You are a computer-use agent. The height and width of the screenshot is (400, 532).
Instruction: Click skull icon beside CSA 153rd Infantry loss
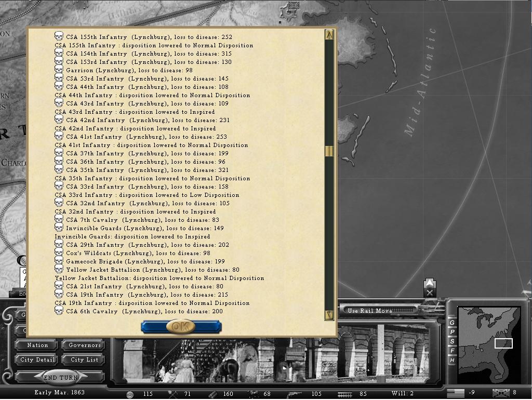pyautogui.click(x=59, y=61)
